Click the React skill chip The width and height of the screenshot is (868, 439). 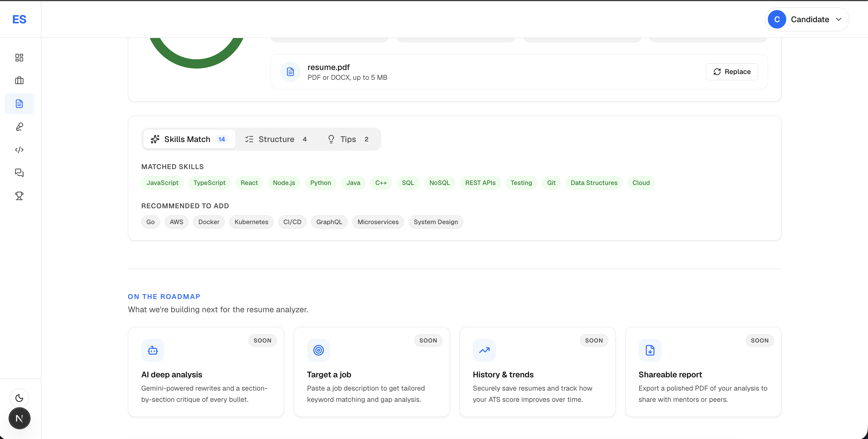249,183
